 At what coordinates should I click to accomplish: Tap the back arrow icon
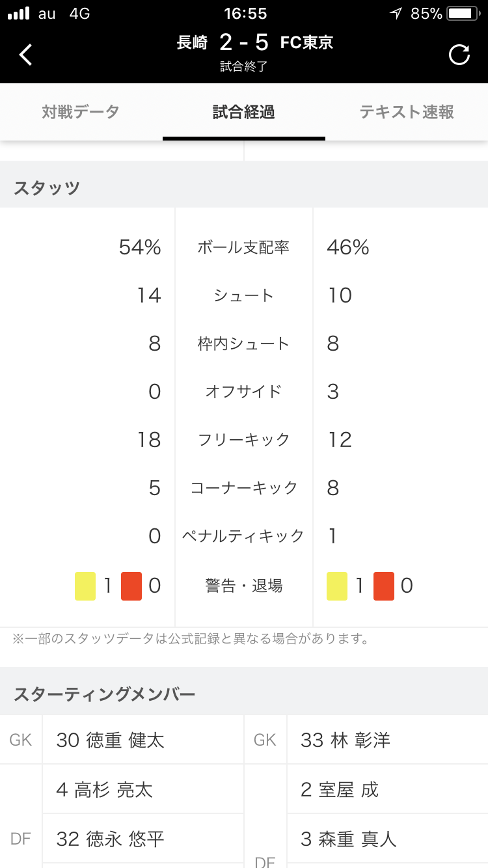(26, 55)
